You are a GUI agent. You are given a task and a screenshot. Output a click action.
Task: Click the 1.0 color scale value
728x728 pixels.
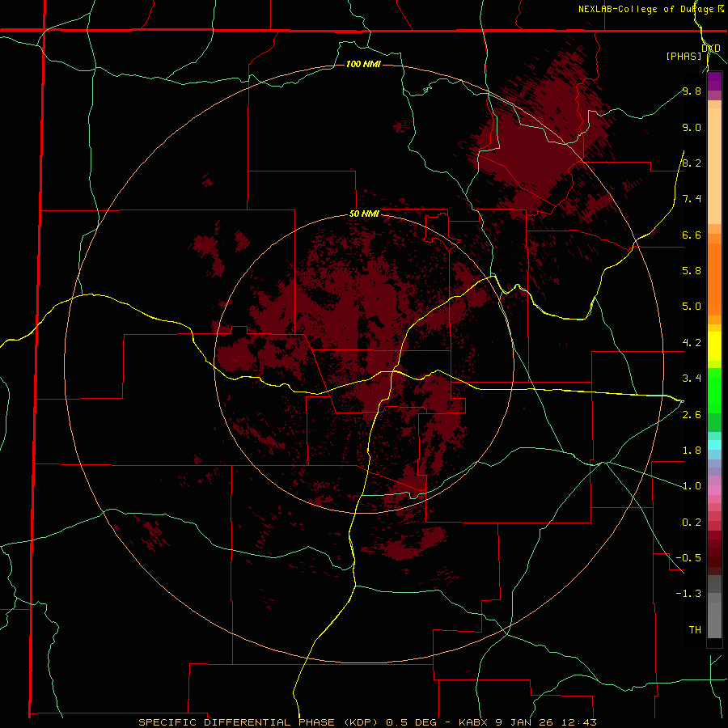coord(692,486)
